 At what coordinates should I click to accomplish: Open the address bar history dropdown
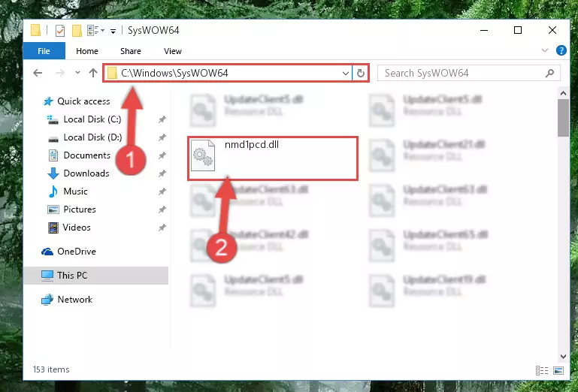click(346, 74)
